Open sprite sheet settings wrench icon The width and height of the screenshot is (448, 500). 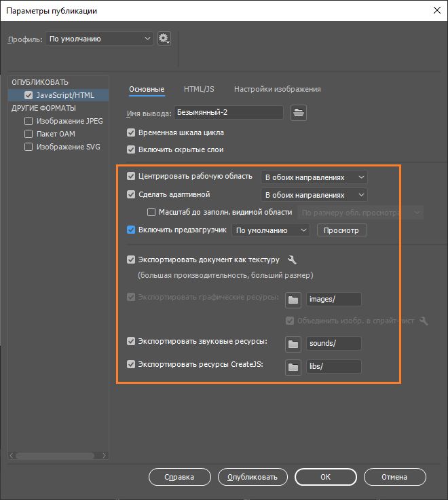(424, 321)
